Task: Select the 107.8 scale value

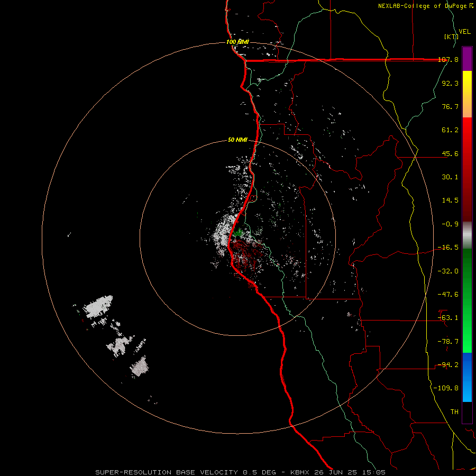Action: click(448, 59)
